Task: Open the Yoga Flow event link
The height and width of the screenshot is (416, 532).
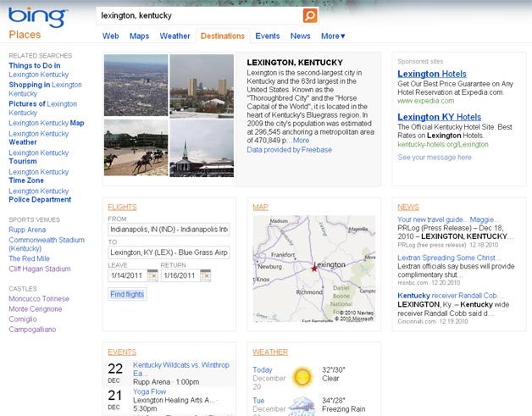Action: pos(150,391)
